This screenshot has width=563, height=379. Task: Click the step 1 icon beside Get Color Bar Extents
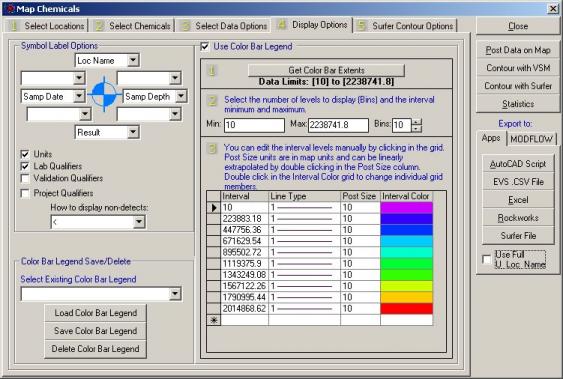212,71
